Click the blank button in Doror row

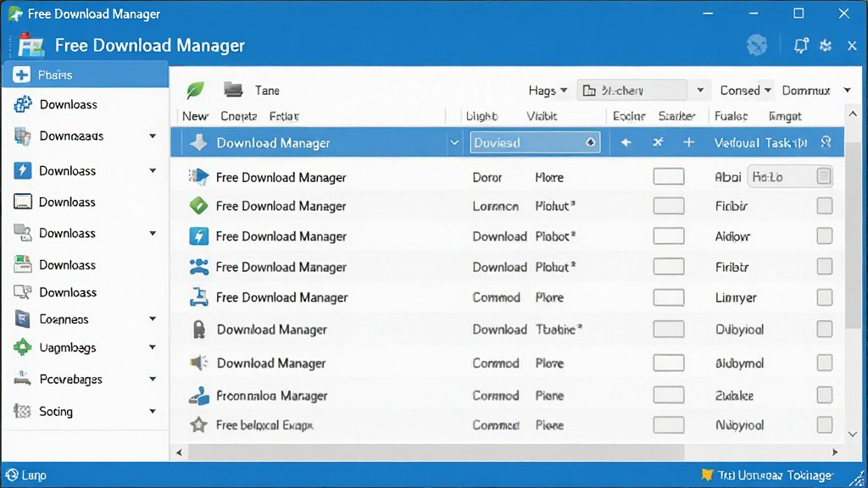pyautogui.click(x=668, y=176)
